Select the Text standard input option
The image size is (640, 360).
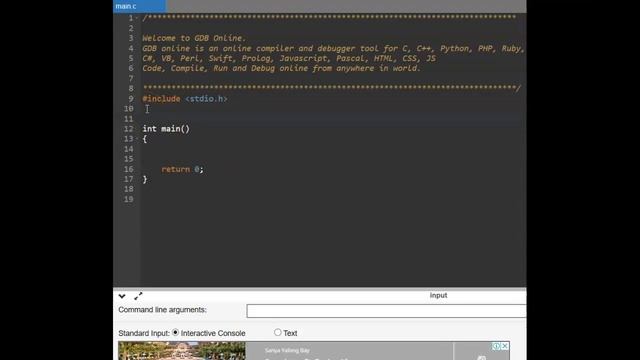point(278,332)
